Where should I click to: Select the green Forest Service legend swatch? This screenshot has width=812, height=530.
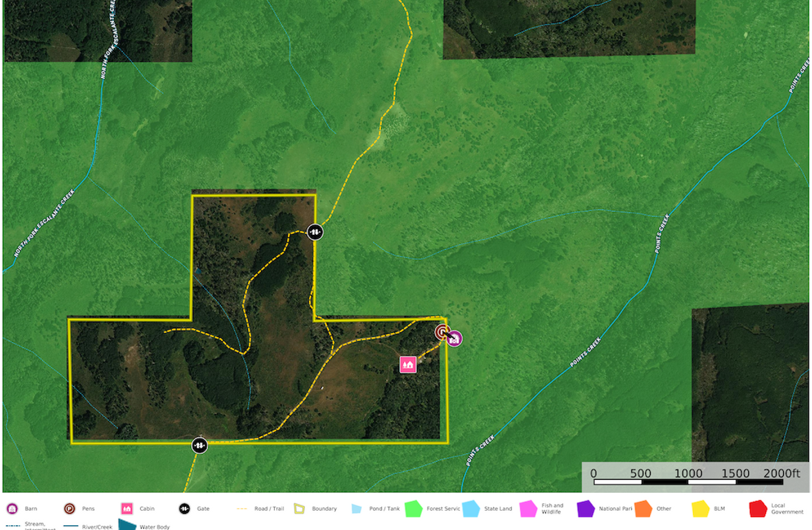point(414,509)
